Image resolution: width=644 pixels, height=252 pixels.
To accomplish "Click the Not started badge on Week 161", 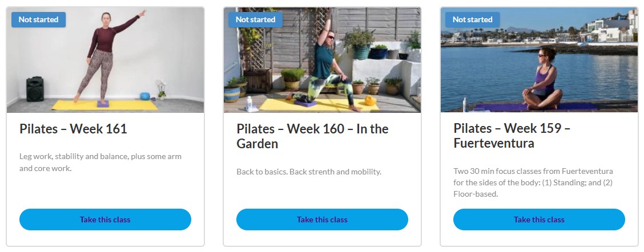I will click(x=38, y=19).
